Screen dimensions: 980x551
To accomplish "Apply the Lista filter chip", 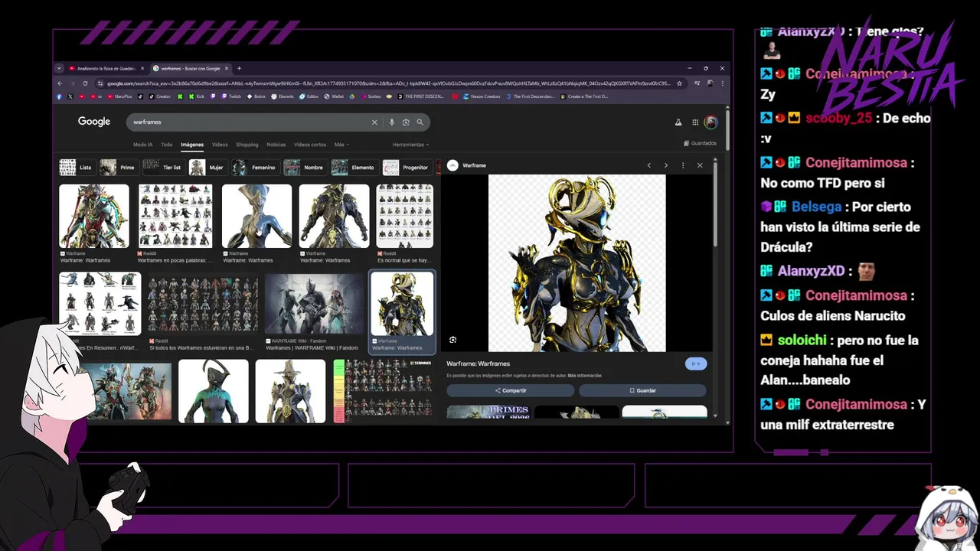I will click(77, 168).
